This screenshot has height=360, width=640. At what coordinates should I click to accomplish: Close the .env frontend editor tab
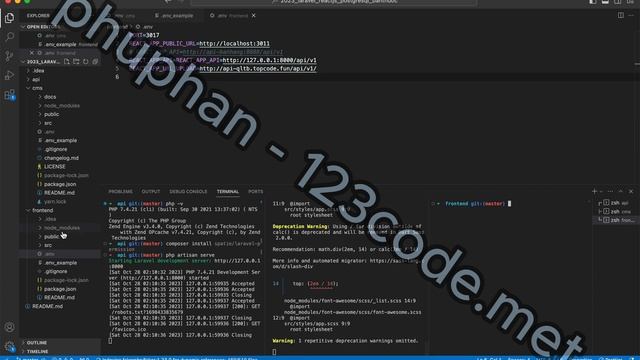[x=253, y=16]
